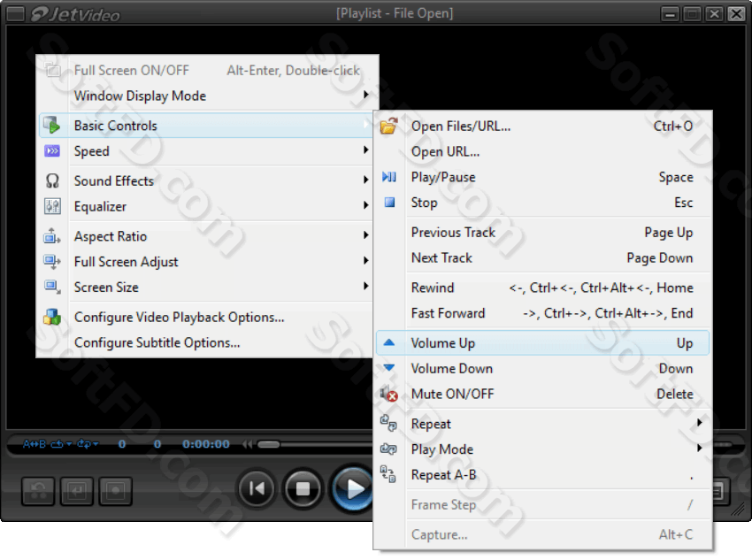
Task: Click the Open Files/URL folder icon
Action: (x=388, y=126)
